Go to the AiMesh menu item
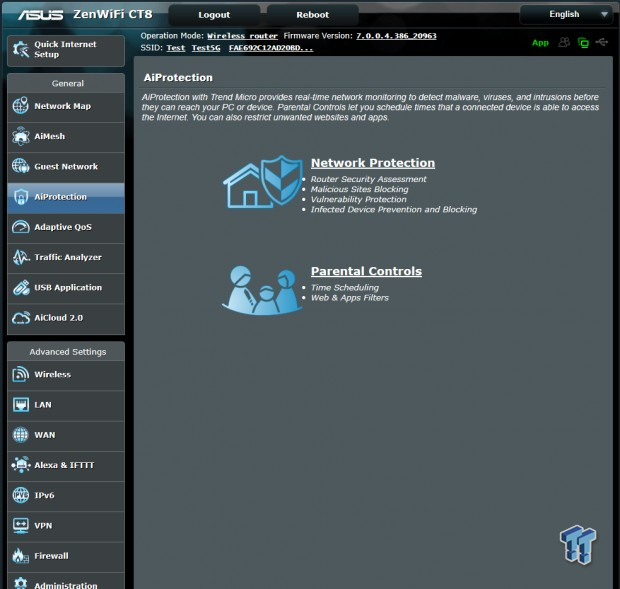 pos(66,136)
